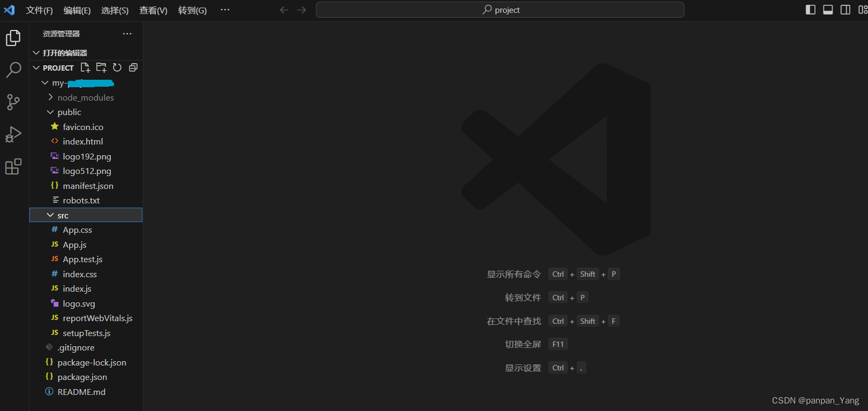Screen dimensions: 868x411
Task: Open the 选择(S) menu
Action: pyautogui.click(x=115, y=10)
